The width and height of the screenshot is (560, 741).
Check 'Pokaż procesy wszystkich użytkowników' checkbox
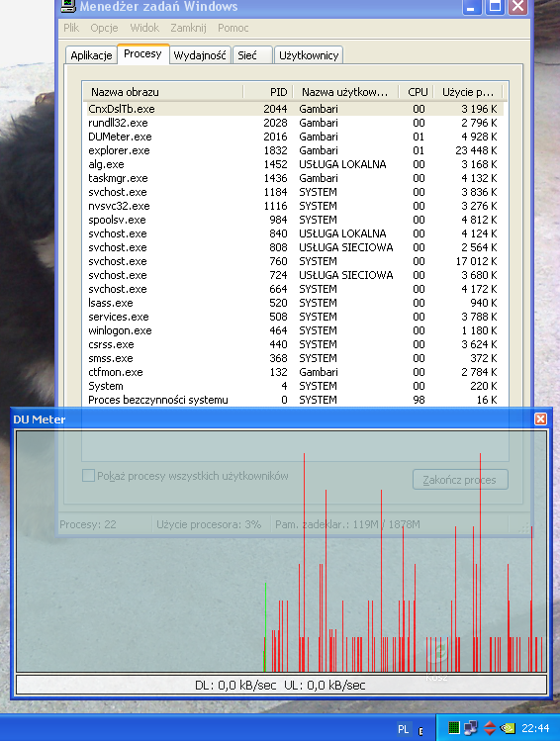point(88,476)
